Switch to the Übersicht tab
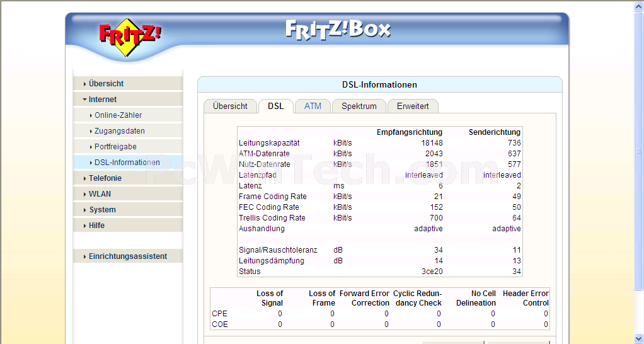Screen dimensions: 644x344 (x=230, y=106)
